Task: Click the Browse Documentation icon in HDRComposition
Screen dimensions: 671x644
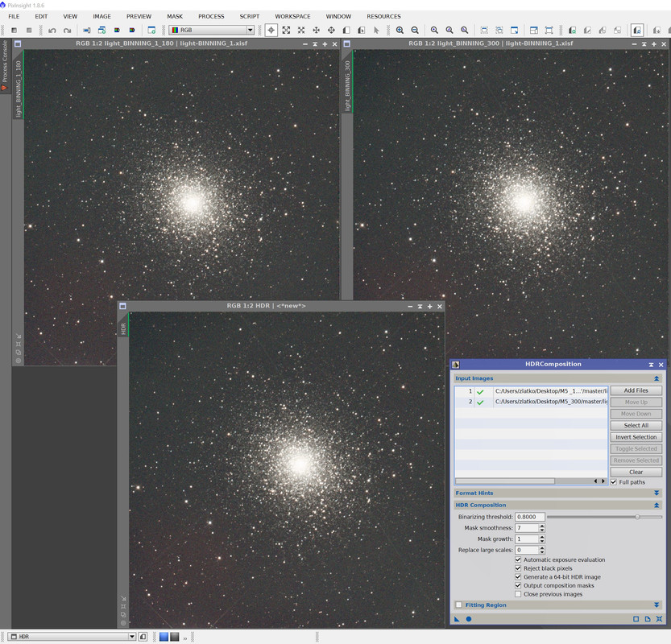Action: [x=648, y=619]
